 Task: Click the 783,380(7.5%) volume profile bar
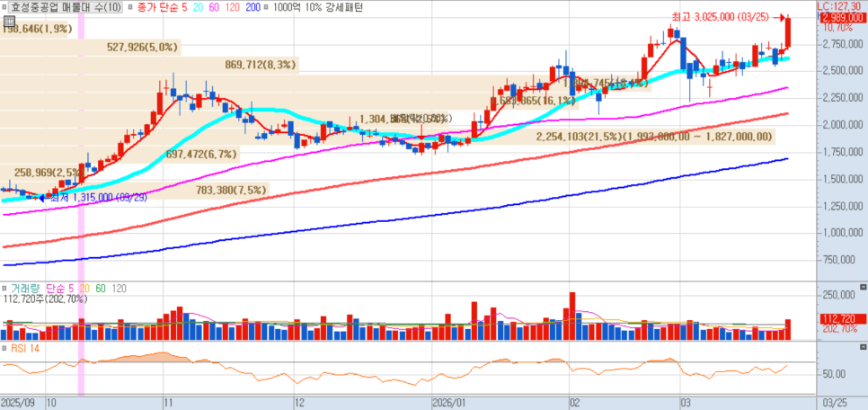135,190
